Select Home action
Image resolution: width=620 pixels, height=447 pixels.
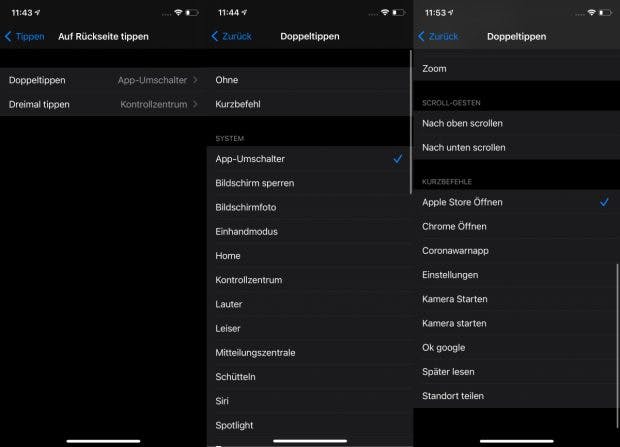click(310, 256)
